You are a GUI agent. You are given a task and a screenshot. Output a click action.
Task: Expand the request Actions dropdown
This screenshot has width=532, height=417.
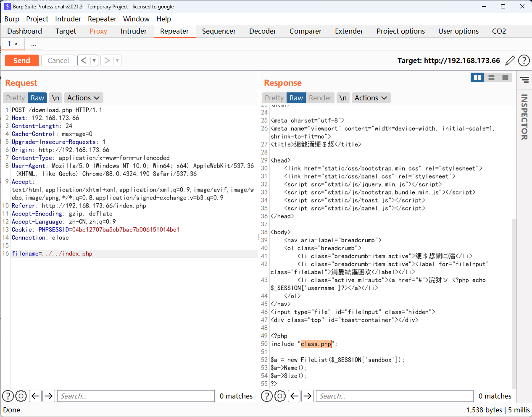point(83,98)
